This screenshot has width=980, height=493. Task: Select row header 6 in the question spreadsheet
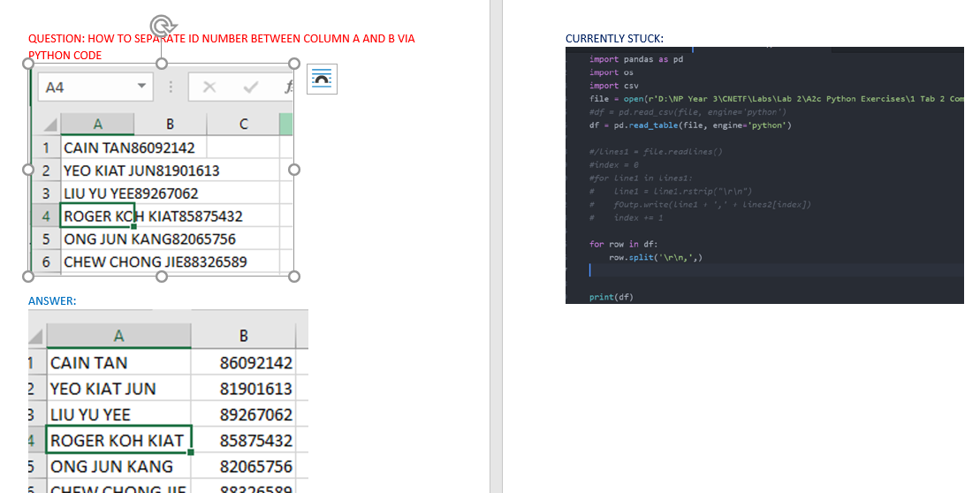[x=46, y=262]
